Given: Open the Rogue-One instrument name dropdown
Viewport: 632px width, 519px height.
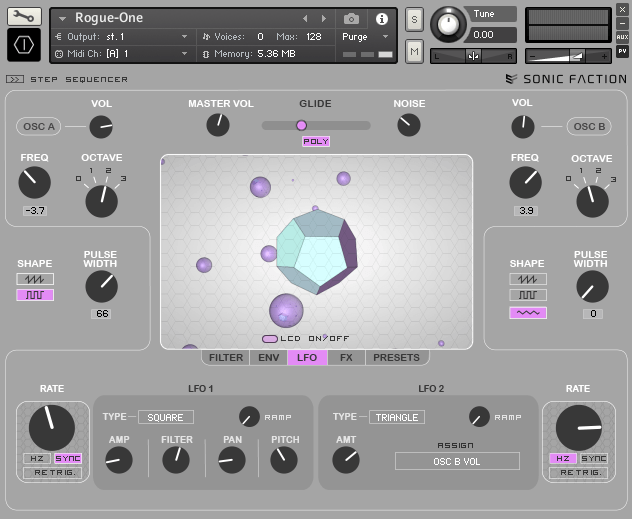Looking at the screenshot, I should click(x=63, y=18).
